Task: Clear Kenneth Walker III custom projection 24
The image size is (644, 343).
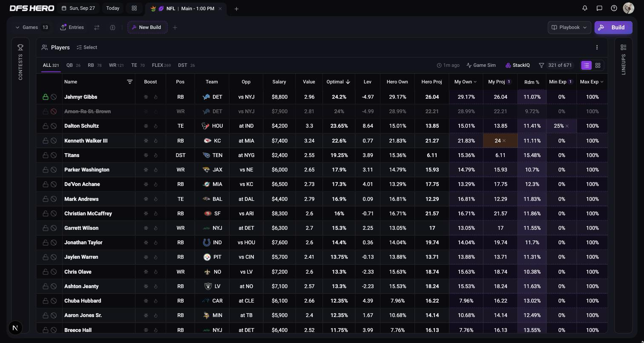Action: click(504, 141)
